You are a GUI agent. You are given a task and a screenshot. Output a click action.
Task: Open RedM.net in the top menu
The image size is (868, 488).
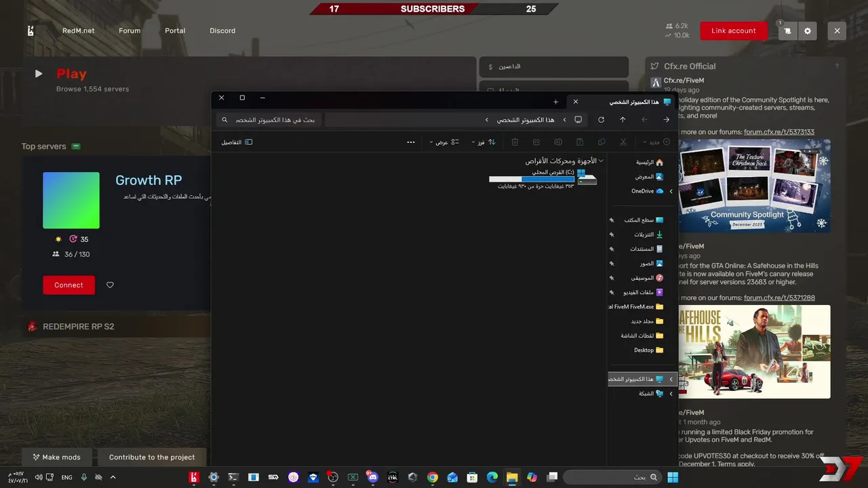79,30
